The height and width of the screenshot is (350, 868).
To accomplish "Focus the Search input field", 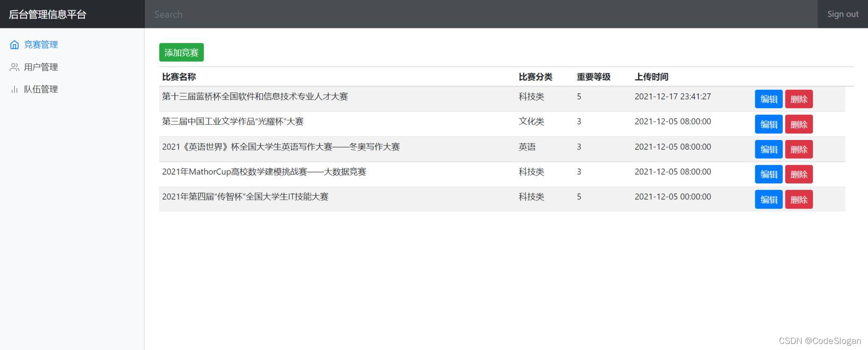I will [481, 14].
